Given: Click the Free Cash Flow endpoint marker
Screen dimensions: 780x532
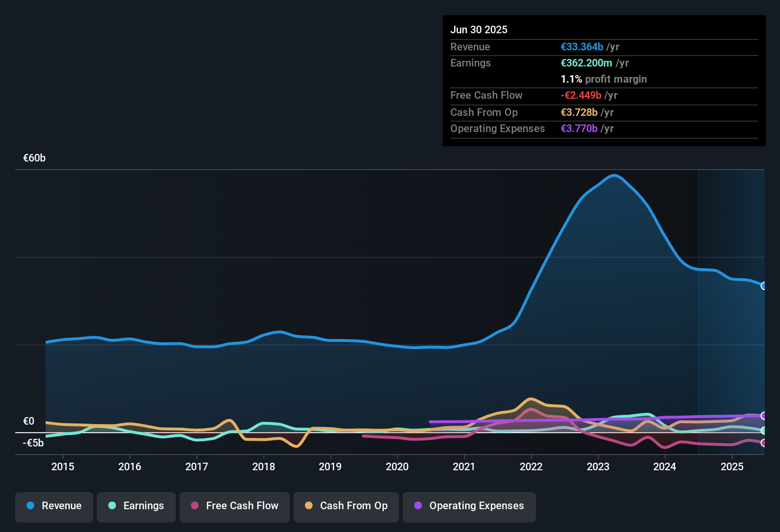Looking at the screenshot, I should [764, 443].
